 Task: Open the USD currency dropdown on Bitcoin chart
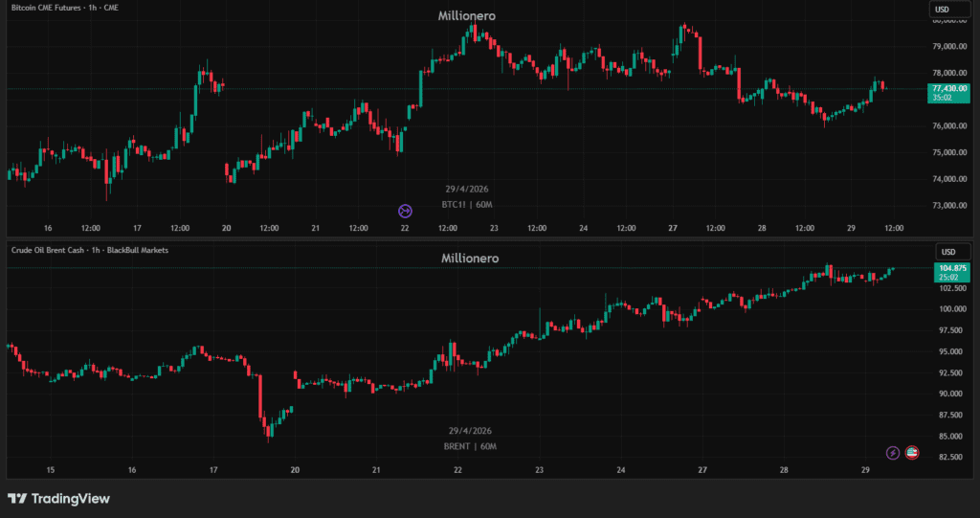click(x=942, y=10)
